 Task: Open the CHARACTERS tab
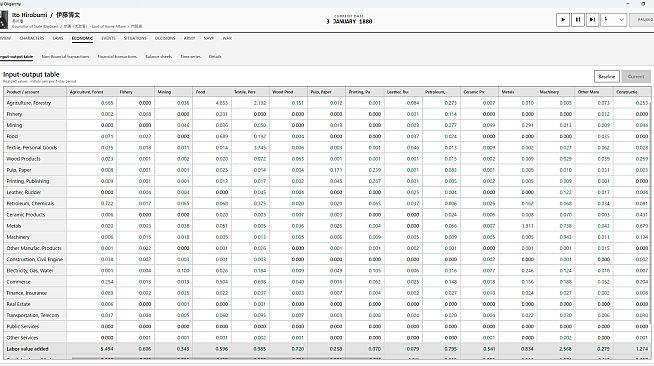point(32,38)
